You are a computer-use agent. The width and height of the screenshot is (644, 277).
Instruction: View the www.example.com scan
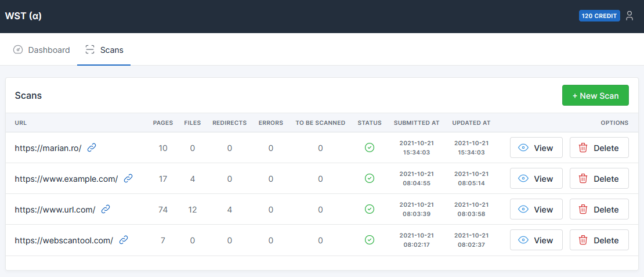click(x=536, y=178)
